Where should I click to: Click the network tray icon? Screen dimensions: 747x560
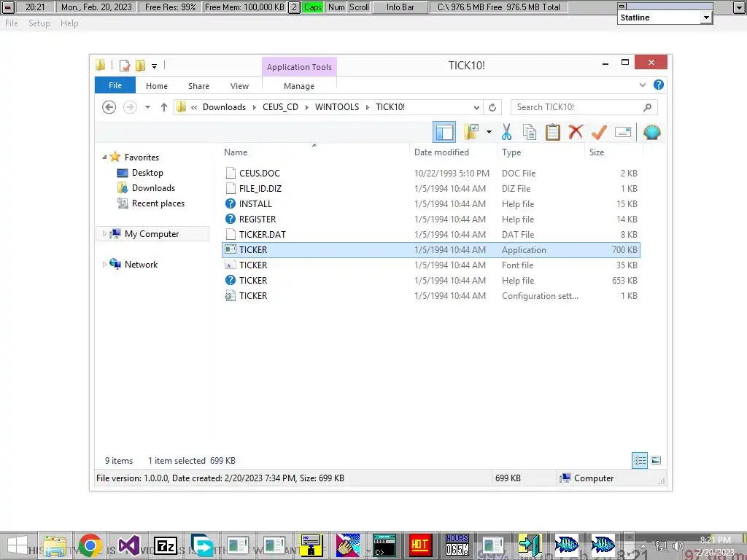coord(661,545)
